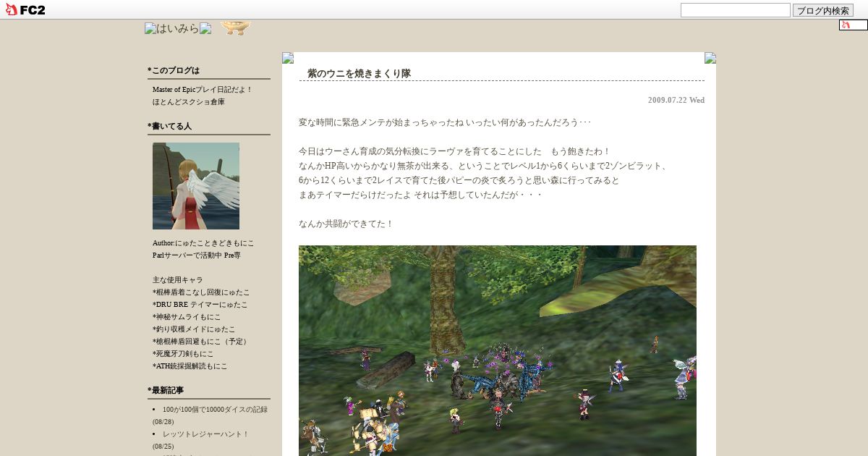Click the post's first line about 緊急メンテ

[x=445, y=122]
